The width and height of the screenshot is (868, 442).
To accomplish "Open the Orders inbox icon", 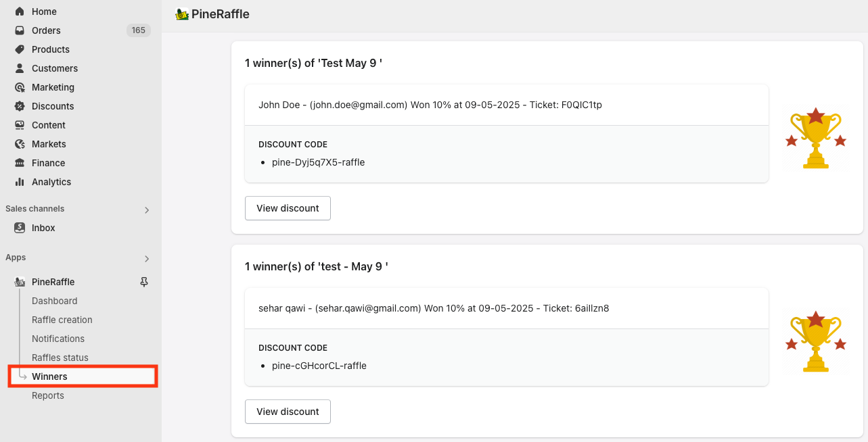I will click(x=20, y=30).
